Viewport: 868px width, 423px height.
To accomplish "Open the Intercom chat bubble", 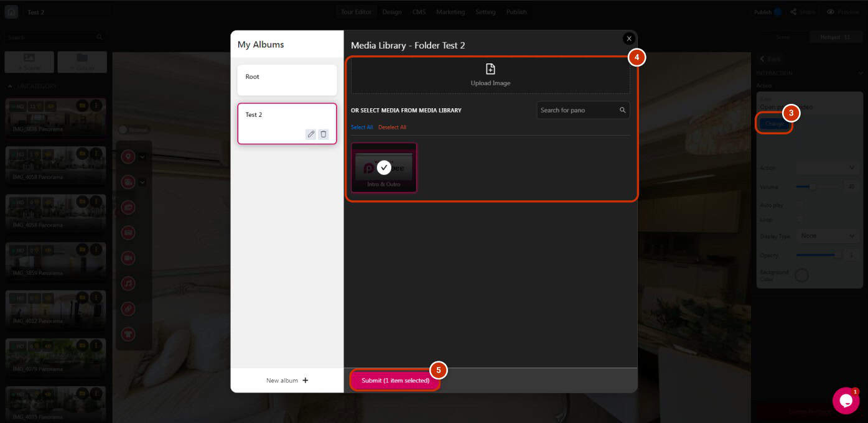I will [845, 401].
